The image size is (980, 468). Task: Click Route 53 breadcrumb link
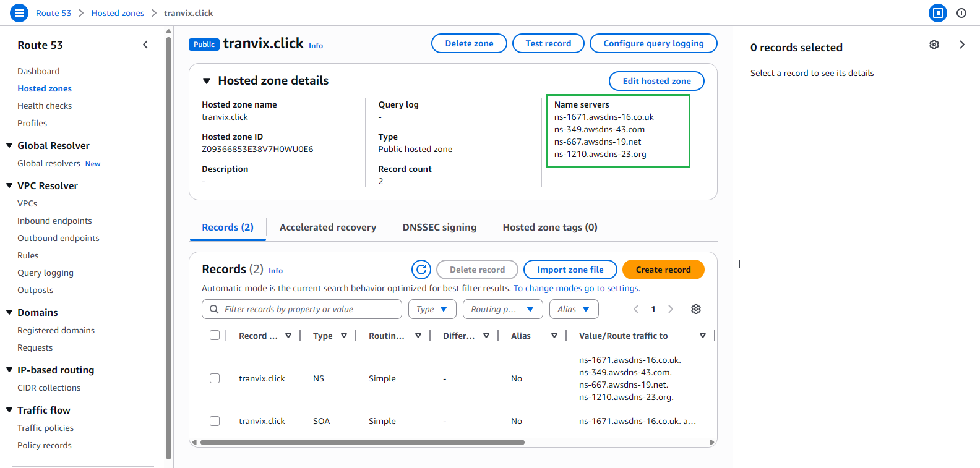pos(54,13)
